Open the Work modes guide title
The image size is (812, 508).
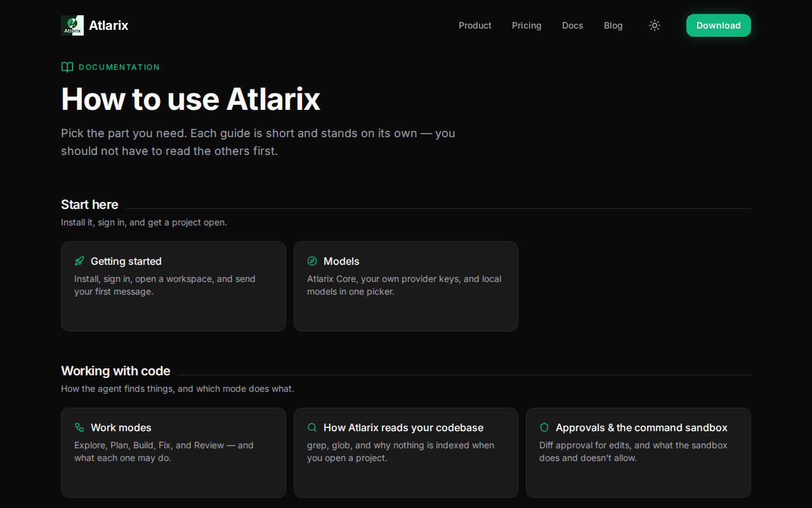pyautogui.click(x=121, y=427)
